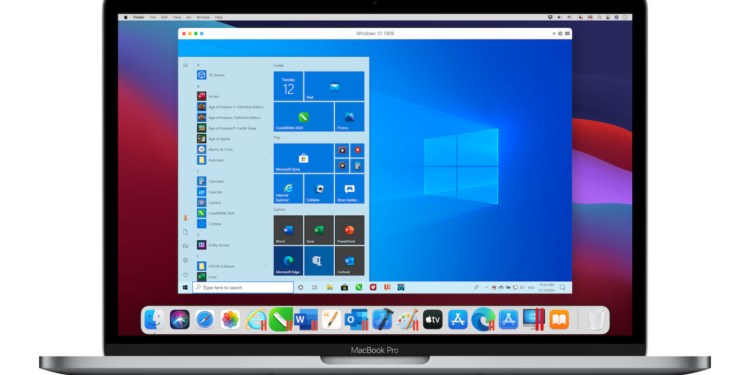Open Alarms & Clock in app list
750x375 pixels.
(x=215, y=149)
